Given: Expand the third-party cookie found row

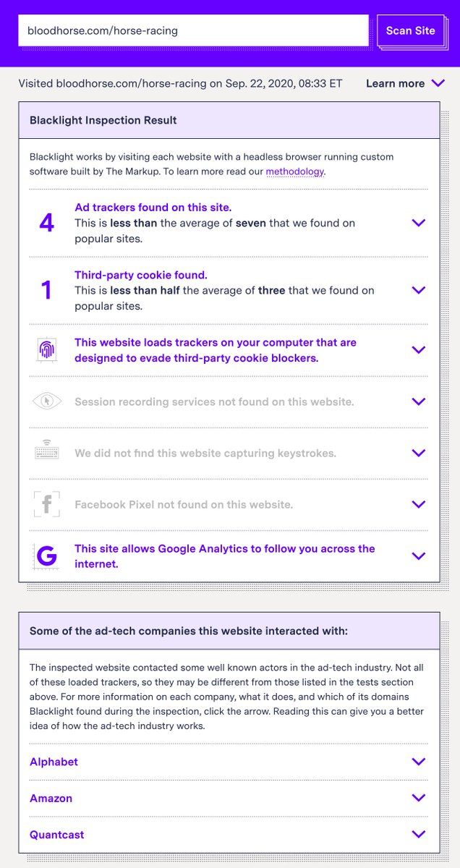Looking at the screenshot, I should coord(418,290).
